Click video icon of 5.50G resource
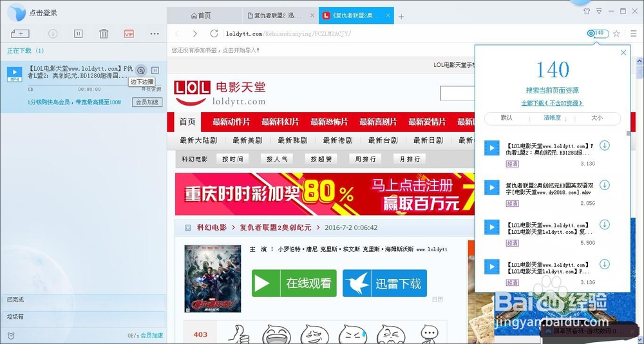644x344 pixels. (491, 227)
